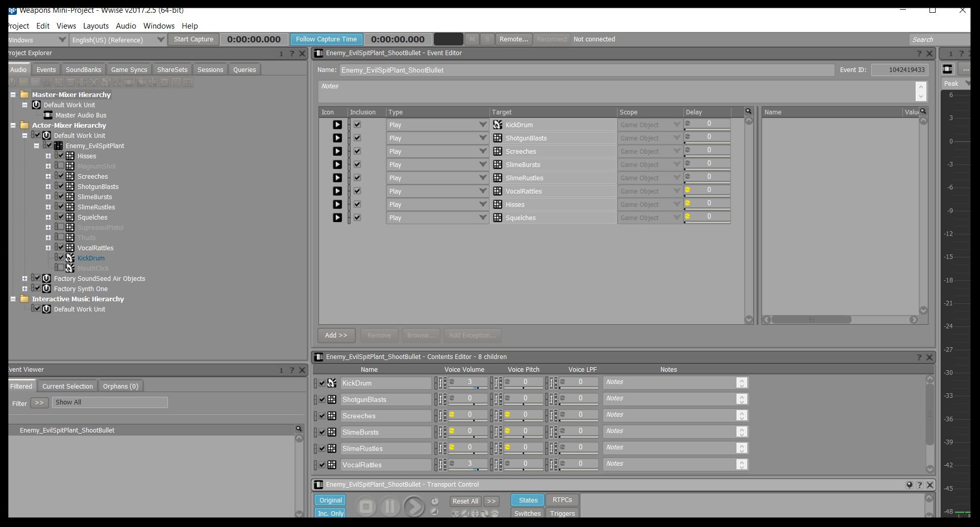Screen dimensions: 980x527
Task: Click the Reset All button in Transport Control
Action: point(465,501)
